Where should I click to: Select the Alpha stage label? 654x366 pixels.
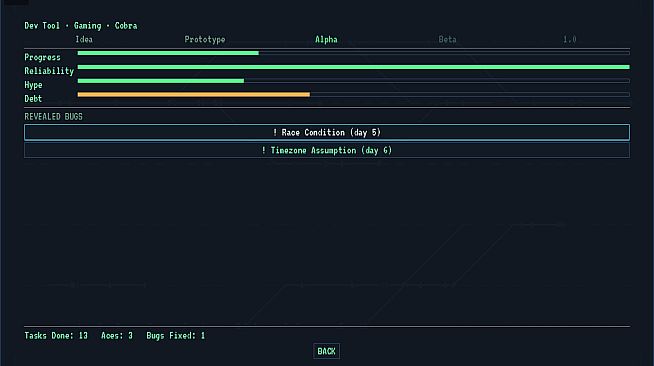[x=326, y=40]
